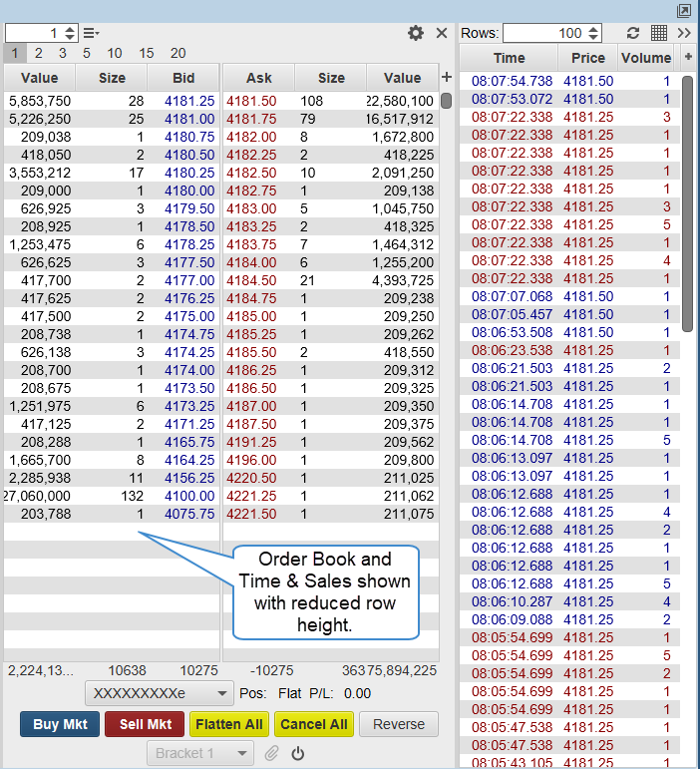700x769 pixels.
Task: Select quantity preset 10
Action: (x=115, y=53)
